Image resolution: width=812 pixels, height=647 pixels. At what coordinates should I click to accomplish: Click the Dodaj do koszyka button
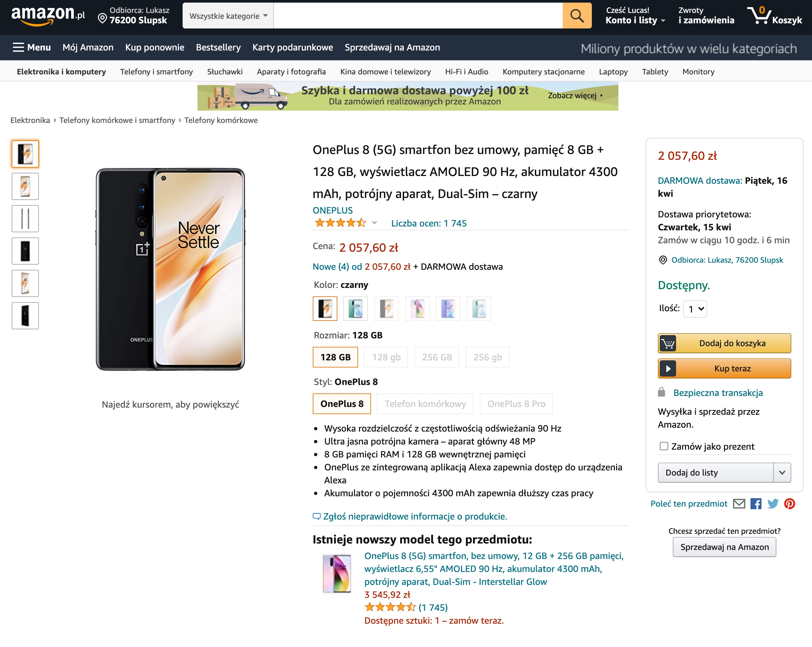[x=724, y=343]
